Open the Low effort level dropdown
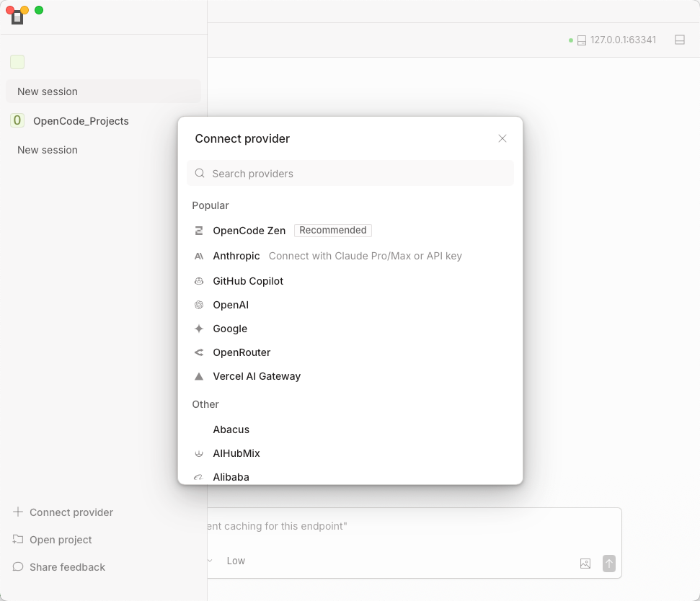 coord(232,561)
